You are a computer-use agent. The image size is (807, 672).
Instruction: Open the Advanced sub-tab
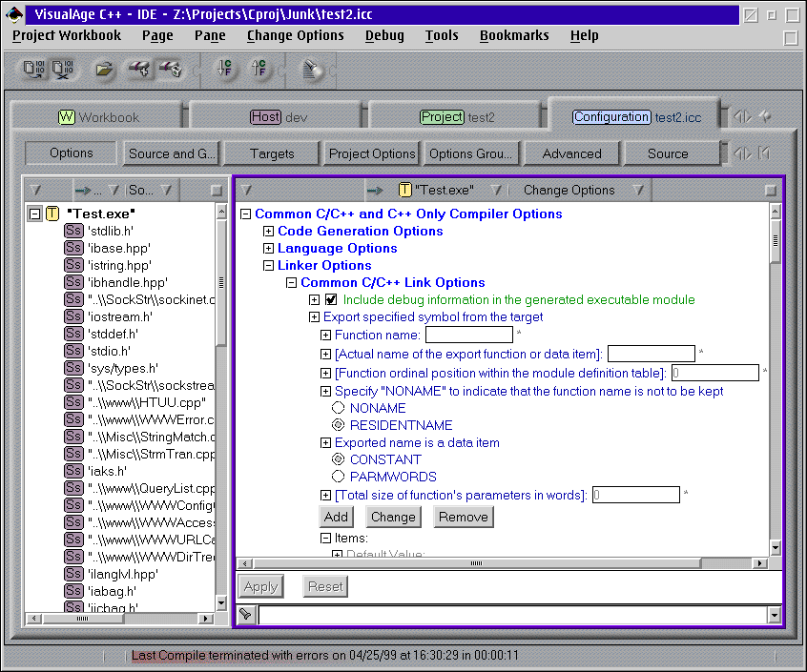pos(571,153)
